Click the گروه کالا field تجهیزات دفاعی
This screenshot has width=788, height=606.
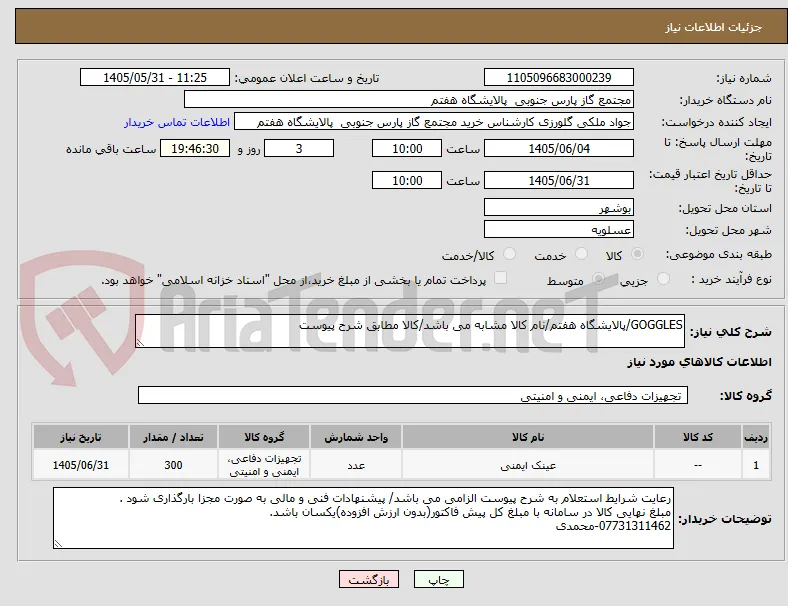point(413,395)
